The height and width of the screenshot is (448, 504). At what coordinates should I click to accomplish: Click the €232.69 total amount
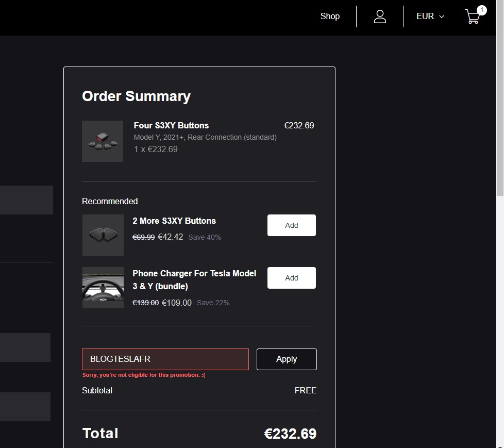[290, 434]
